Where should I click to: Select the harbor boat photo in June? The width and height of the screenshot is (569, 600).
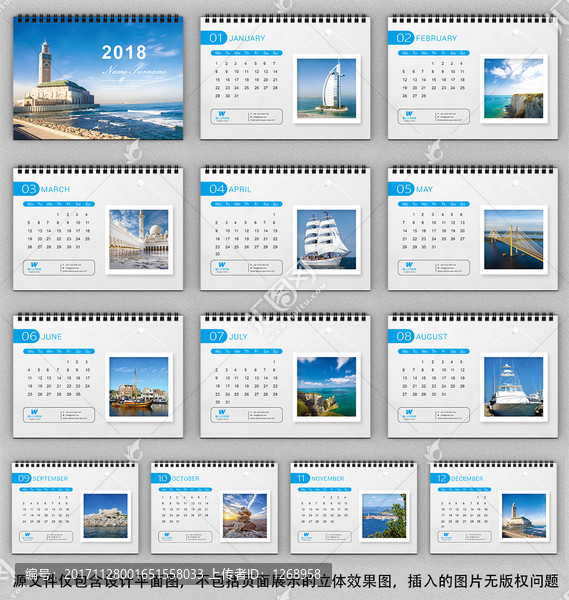click(139, 387)
